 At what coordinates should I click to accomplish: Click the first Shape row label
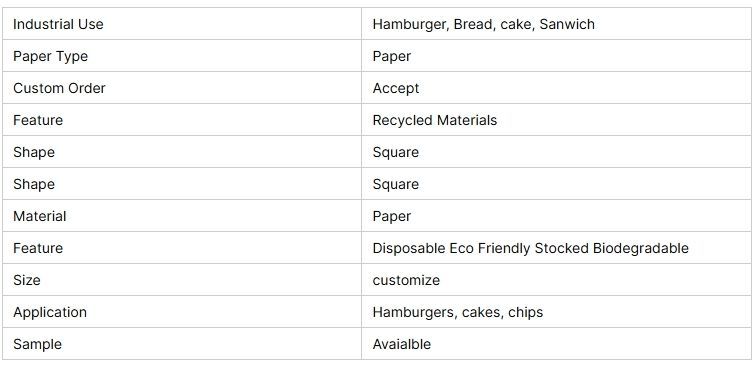coord(34,152)
